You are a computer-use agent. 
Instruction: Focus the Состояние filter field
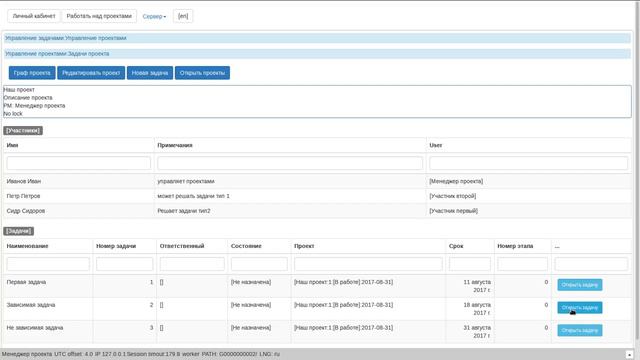259,264
